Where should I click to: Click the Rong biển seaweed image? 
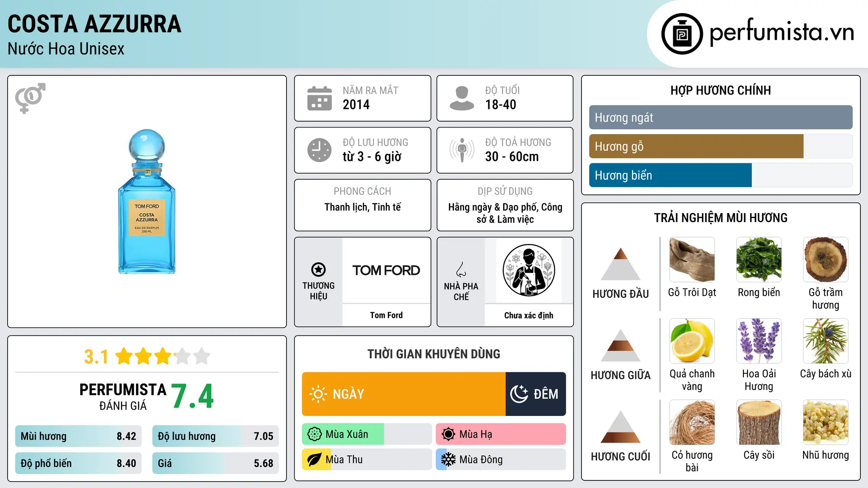coord(759,260)
